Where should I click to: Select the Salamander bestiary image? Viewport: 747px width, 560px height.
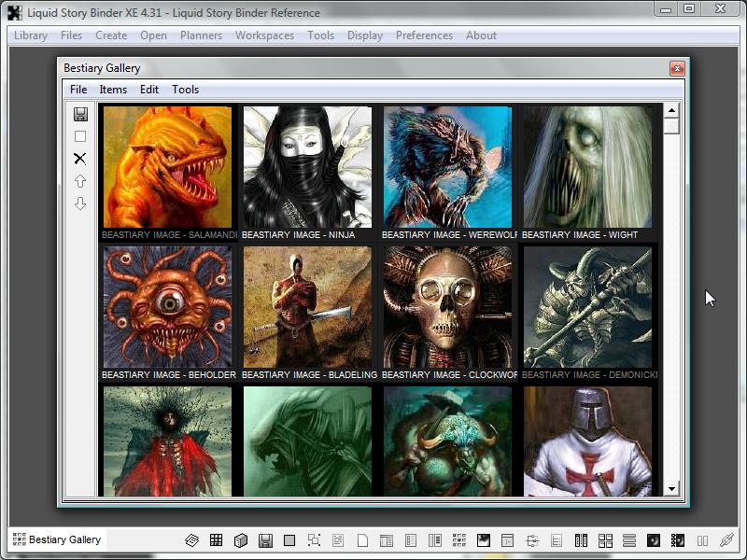(x=168, y=168)
